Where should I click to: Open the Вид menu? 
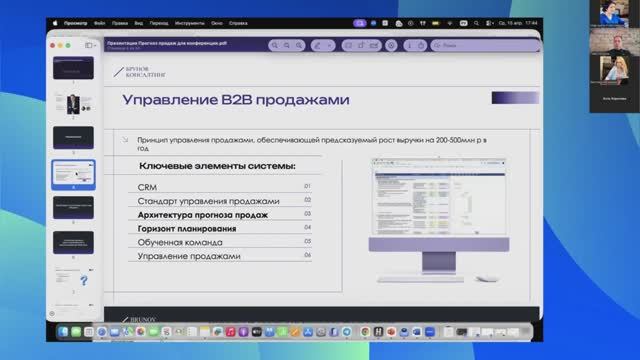pos(138,23)
